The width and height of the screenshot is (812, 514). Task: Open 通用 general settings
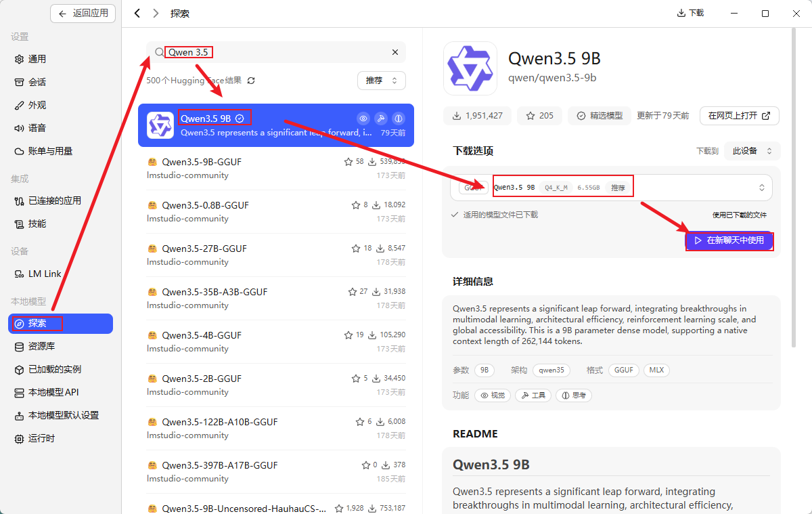(x=61, y=59)
